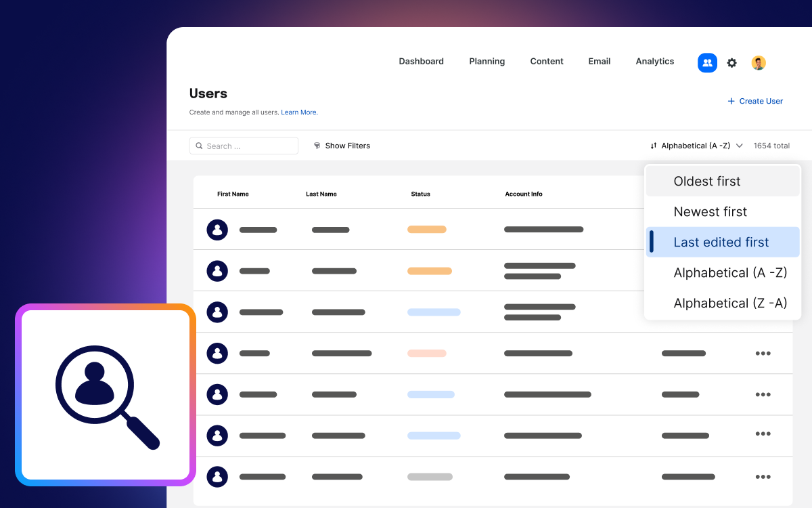Click the user avatar in the fifth table row
This screenshot has width=812, height=508.
tap(217, 394)
